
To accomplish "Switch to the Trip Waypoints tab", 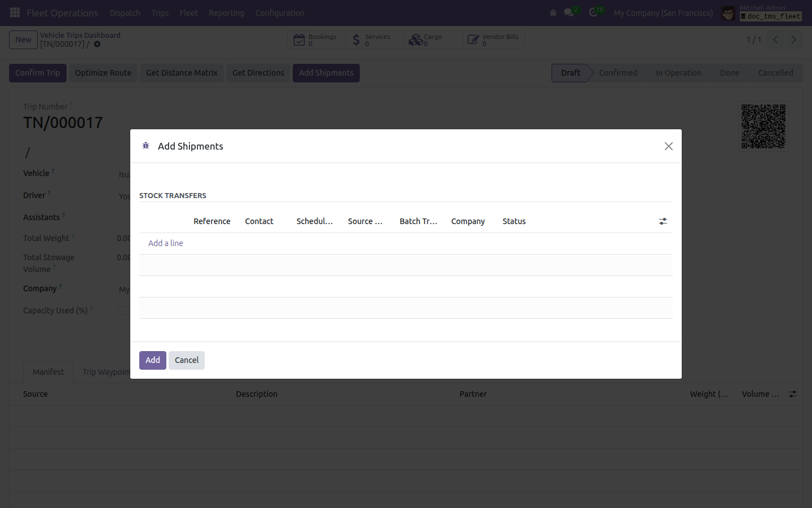I will (x=106, y=372).
